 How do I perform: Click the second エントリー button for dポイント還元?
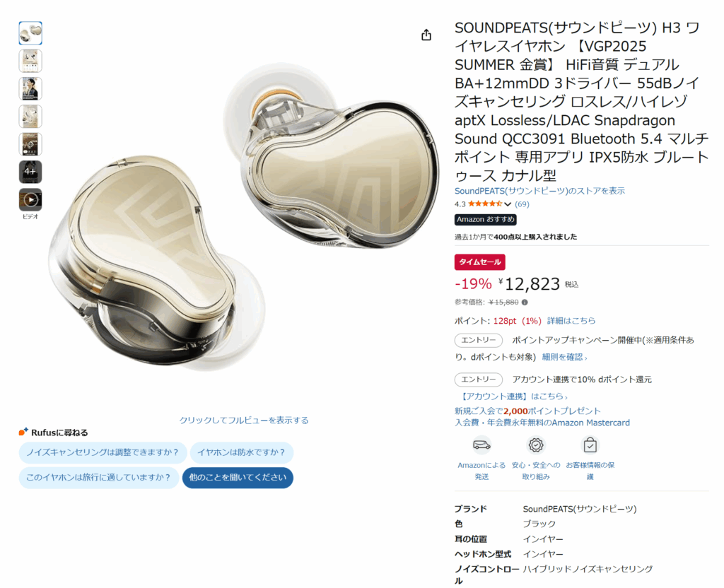[479, 380]
